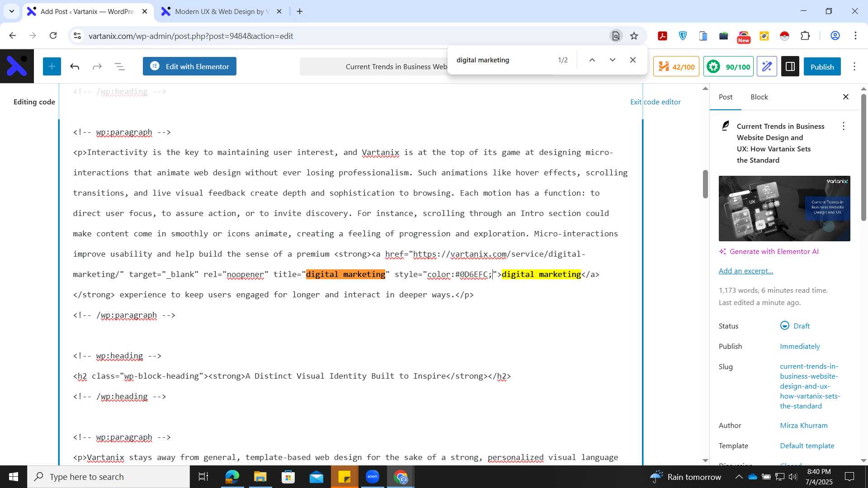Redo the last undone edit
Viewport: 868px width, 488px height.
coord(97,66)
